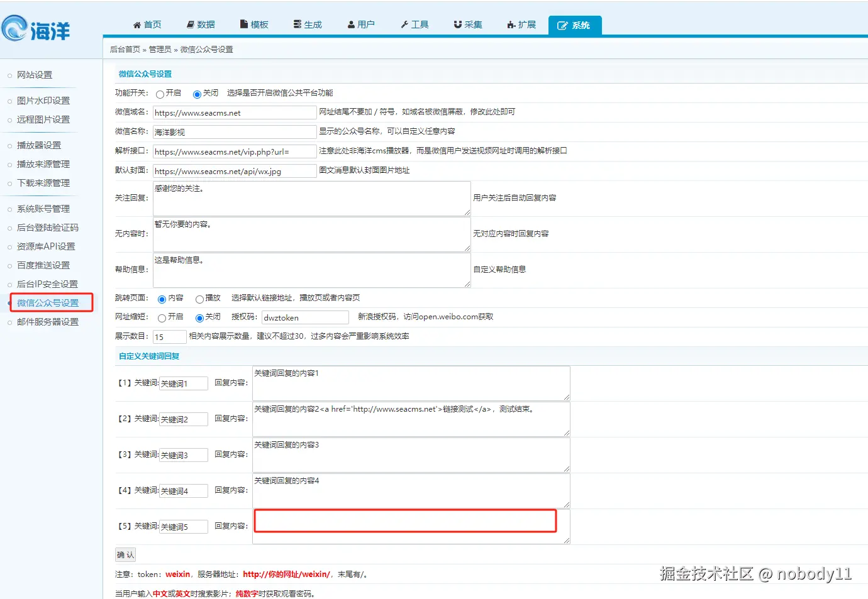Image resolution: width=868 pixels, height=599 pixels.
Task: Open 后台IP安全设置 in sidebar
Action: click(47, 284)
